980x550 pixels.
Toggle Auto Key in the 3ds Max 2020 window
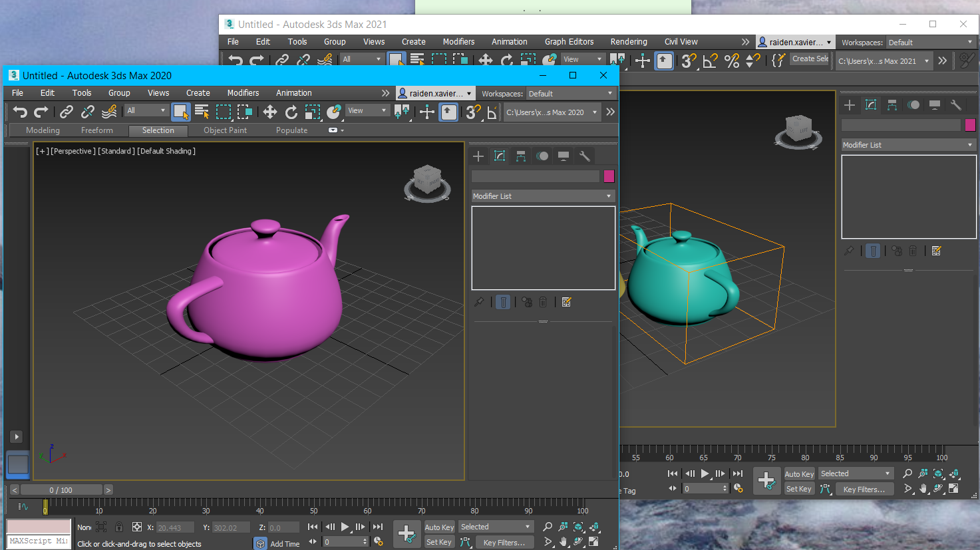click(439, 527)
